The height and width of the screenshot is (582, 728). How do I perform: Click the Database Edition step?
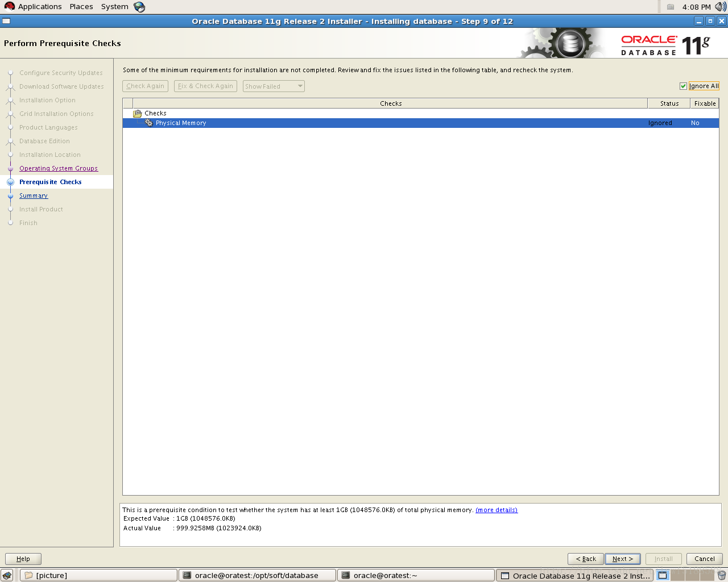tap(44, 141)
